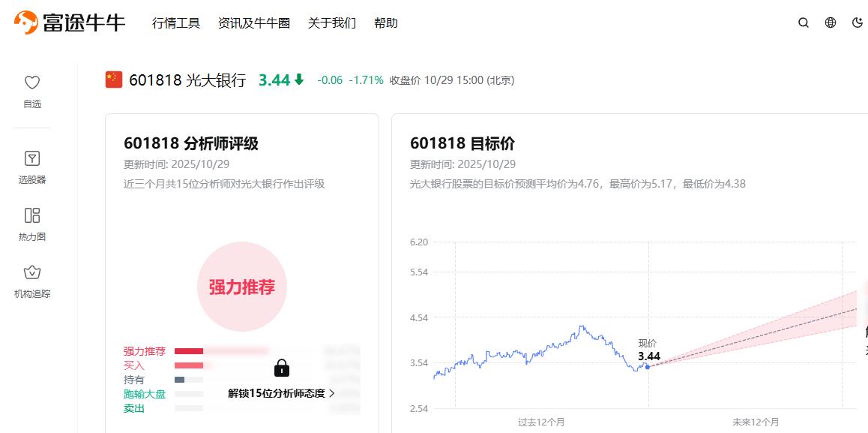
Task: Click 解锁15位分析师态度 link
Action: [x=281, y=393]
